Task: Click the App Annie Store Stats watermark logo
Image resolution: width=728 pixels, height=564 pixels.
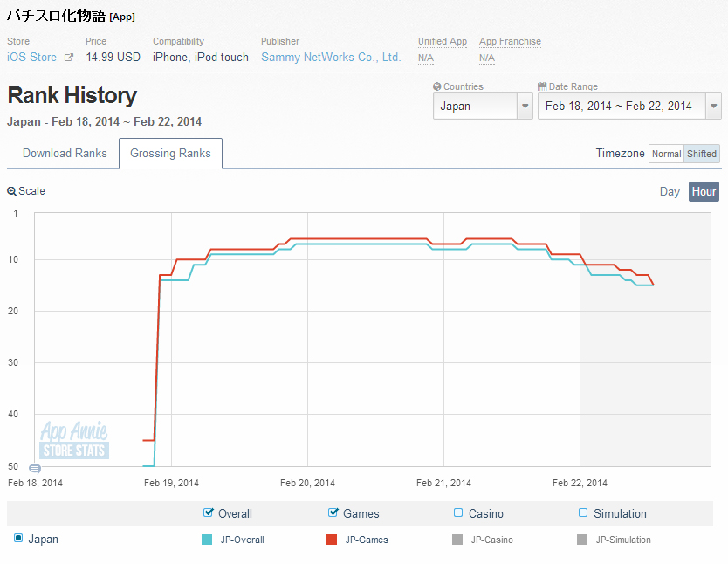Action: pos(74,439)
